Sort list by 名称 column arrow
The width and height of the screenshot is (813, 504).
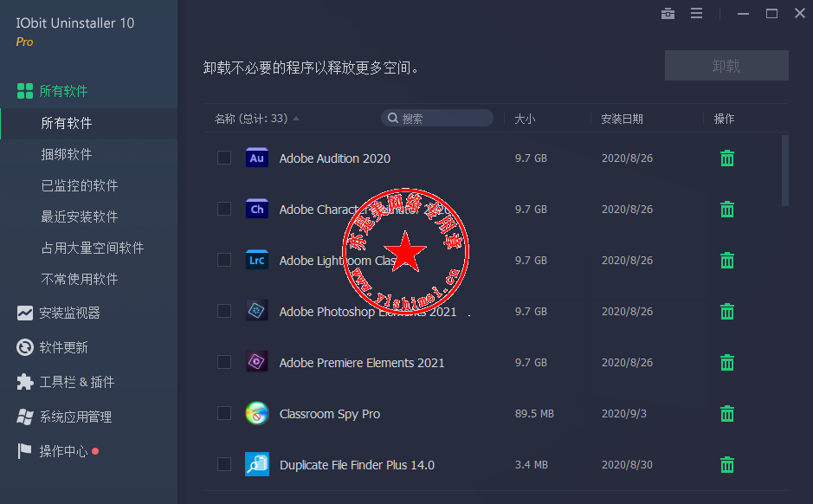click(296, 119)
